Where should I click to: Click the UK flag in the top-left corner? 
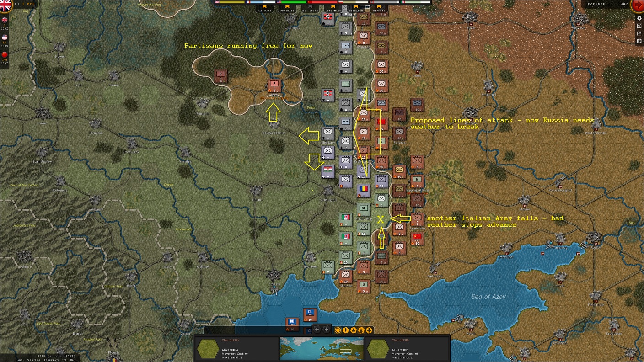(x=5, y=5)
